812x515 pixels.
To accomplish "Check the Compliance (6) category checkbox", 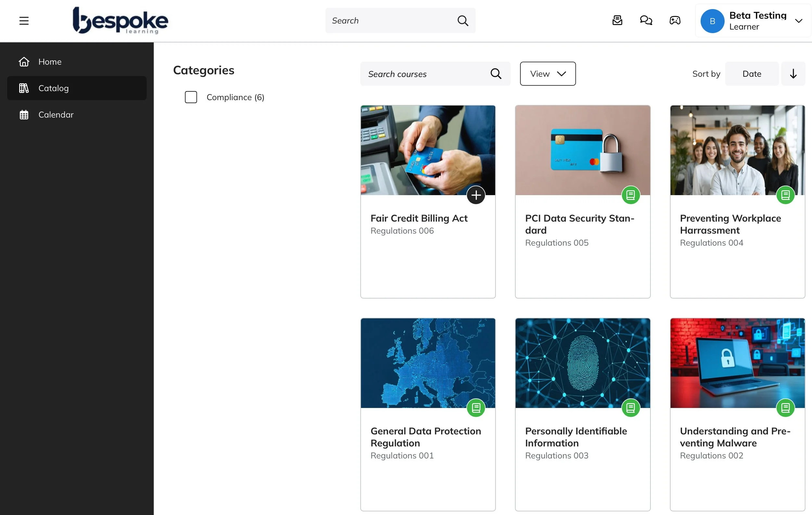I will (x=191, y=97).
